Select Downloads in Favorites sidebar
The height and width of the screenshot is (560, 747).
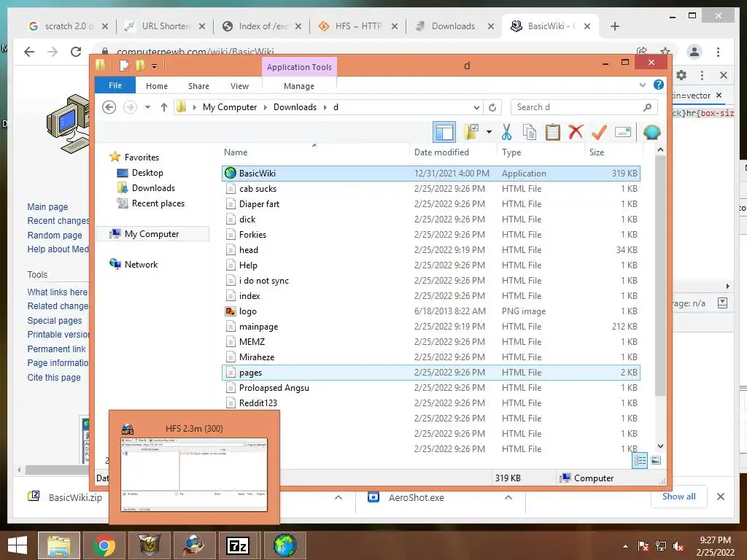(x=153, y=187)
